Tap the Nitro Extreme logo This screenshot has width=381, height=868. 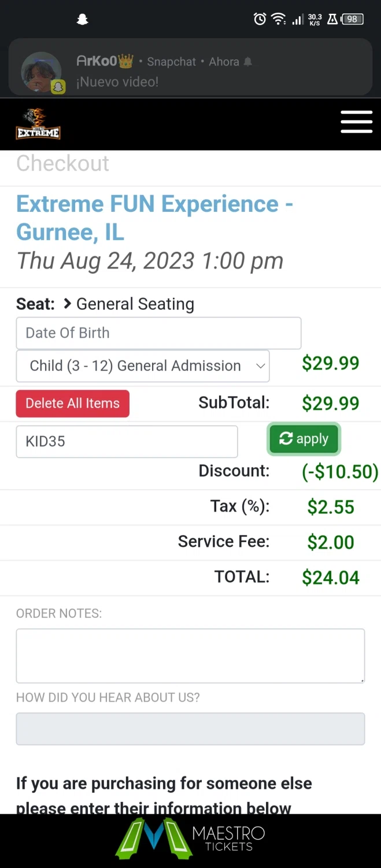(x=38, y=124)
